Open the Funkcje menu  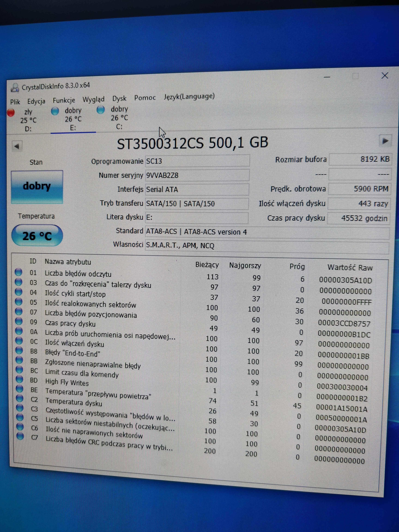coord(64,100)
